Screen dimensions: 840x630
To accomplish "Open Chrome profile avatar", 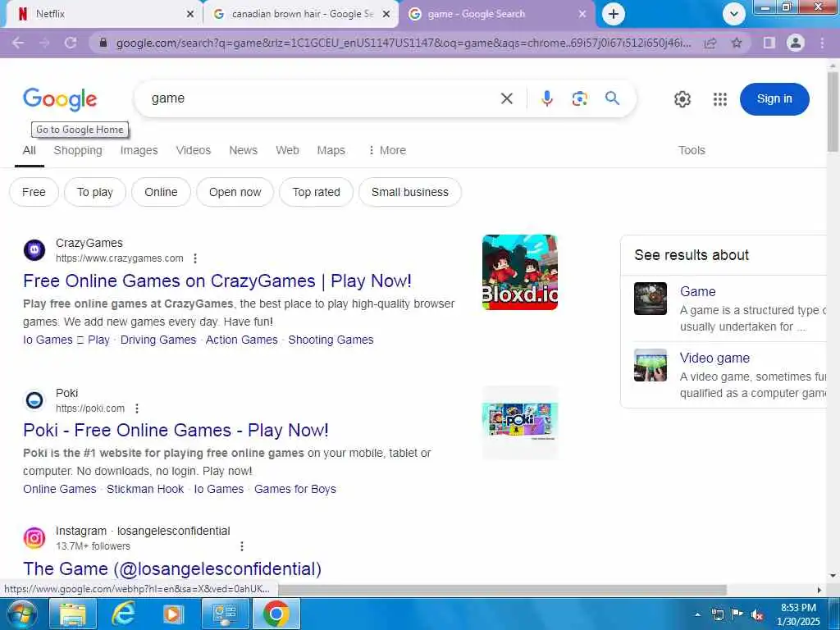I will click(796, 43).
